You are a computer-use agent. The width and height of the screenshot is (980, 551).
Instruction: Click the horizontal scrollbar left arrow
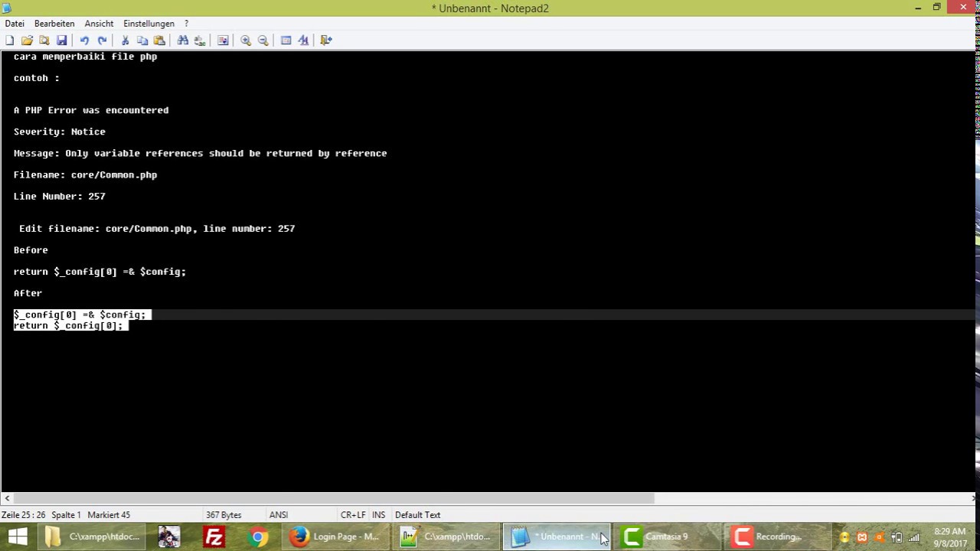(7, 498)
